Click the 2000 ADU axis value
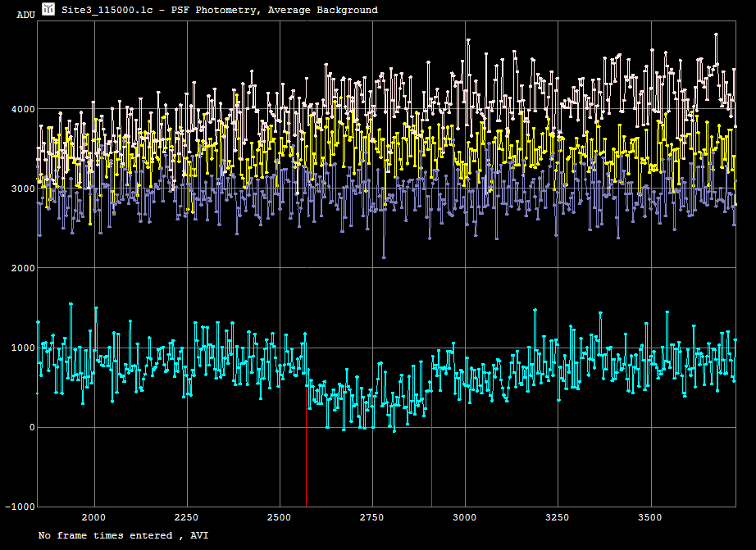Screen dimensions: 756x550 coord(23,268)
